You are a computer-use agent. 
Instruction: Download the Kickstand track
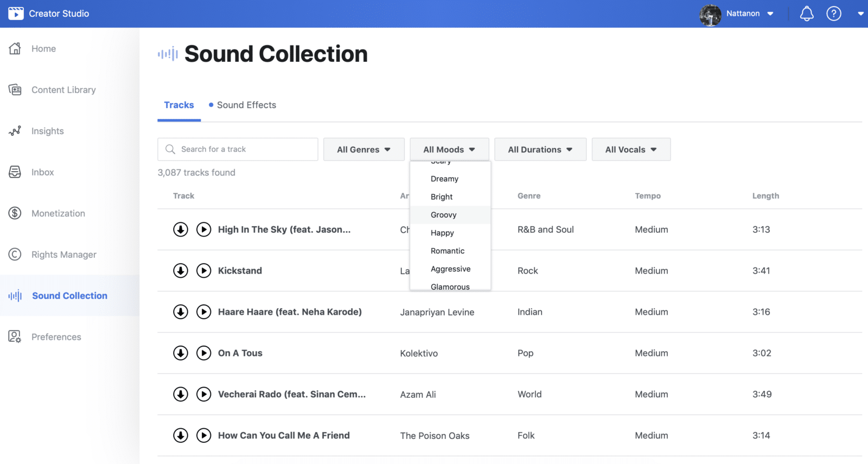click(x=181, y=271)
